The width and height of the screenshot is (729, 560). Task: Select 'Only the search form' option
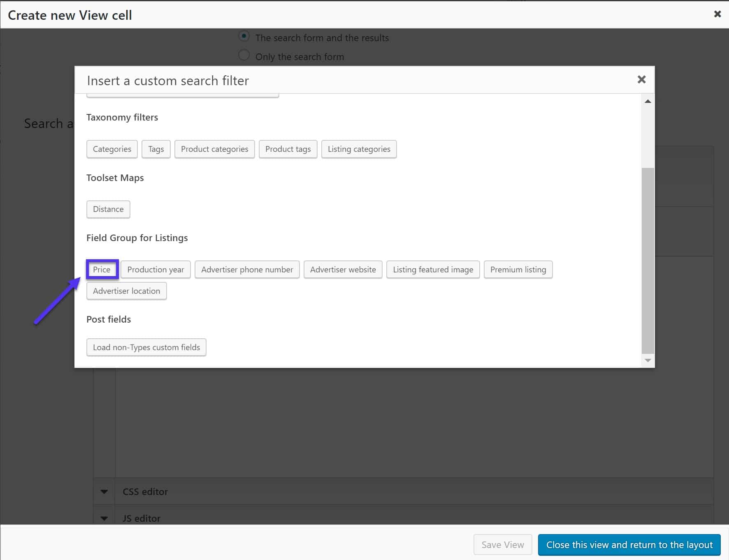(x=244, y=55)
